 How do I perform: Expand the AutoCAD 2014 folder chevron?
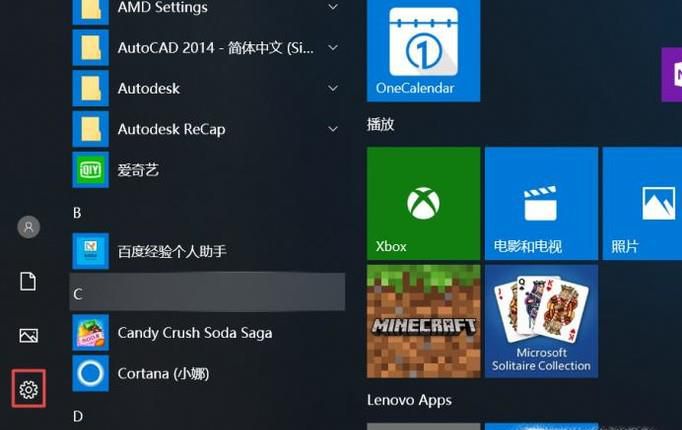click(333, 48)
